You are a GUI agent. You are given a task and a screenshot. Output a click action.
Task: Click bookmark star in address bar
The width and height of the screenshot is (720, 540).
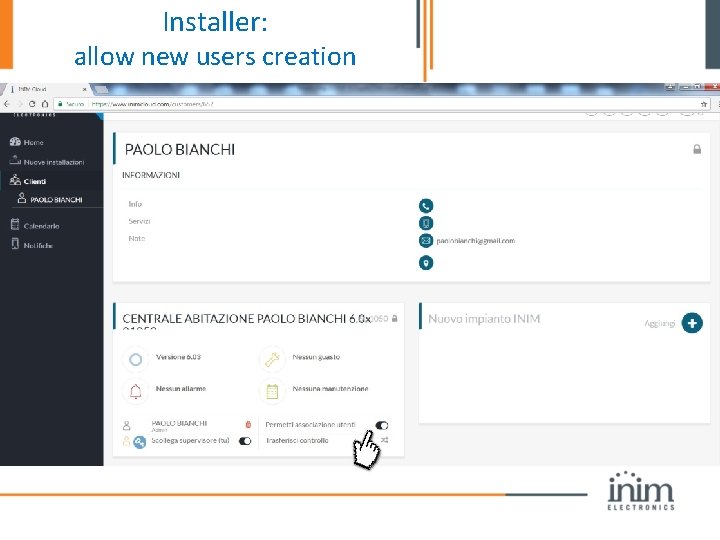[x=703, y=104]
